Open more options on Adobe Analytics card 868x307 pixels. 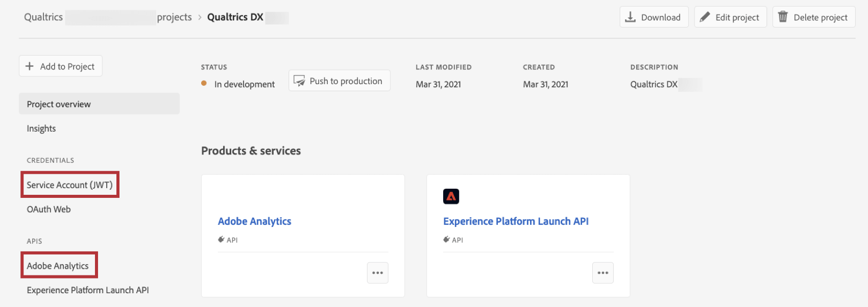pyautogui.click(x=378, y=273)
